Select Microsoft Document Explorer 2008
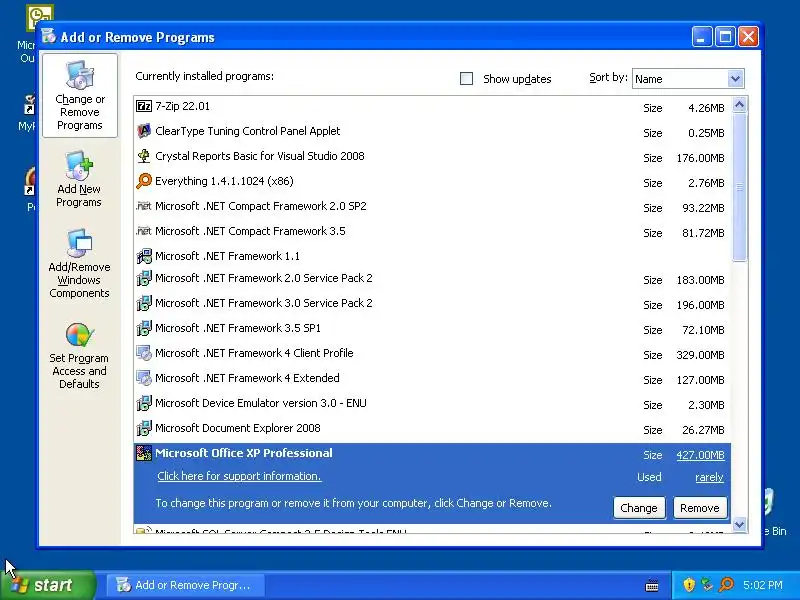The height and width of the screenshot is (600, 800). pyautogui.click(x=432, y=429)
